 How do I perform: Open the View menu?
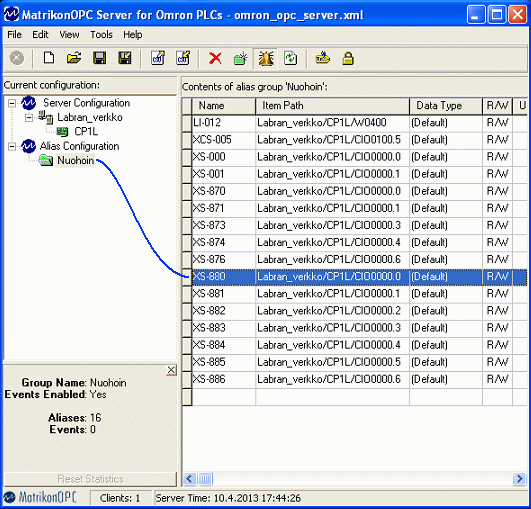coord(69,35)
